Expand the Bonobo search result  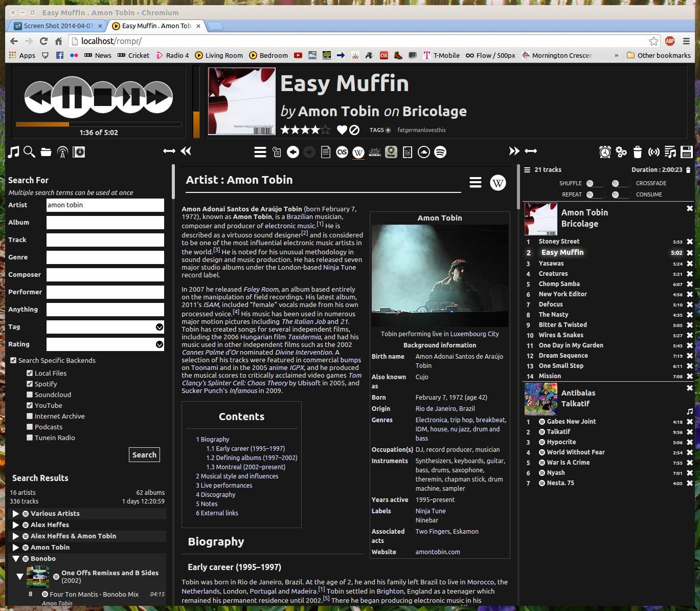point(15,558)
